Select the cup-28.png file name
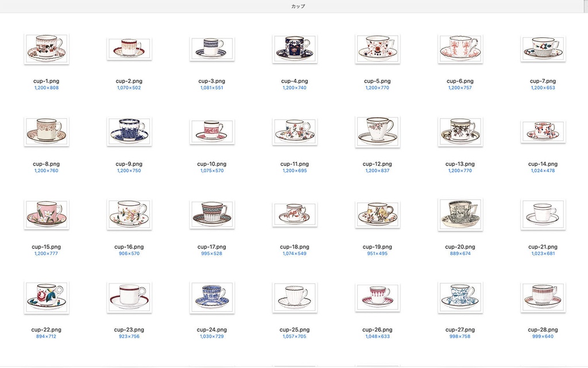This screenshot has height=368, width=588. tap(543, 329)
